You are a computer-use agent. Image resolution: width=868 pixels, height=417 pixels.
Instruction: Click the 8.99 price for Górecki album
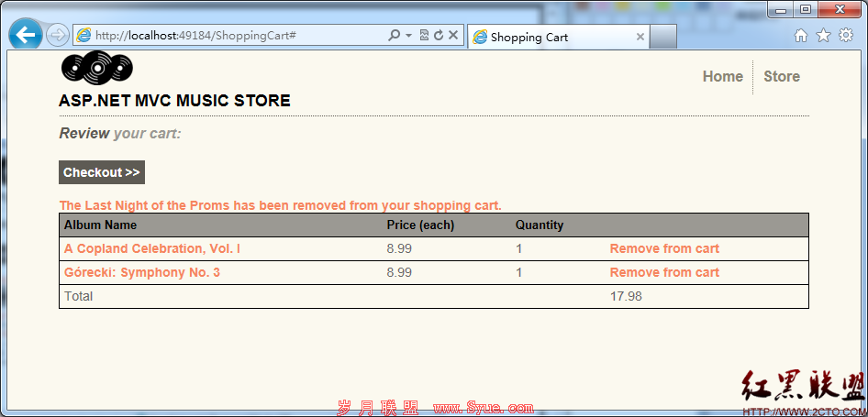(x=399, y=273)
